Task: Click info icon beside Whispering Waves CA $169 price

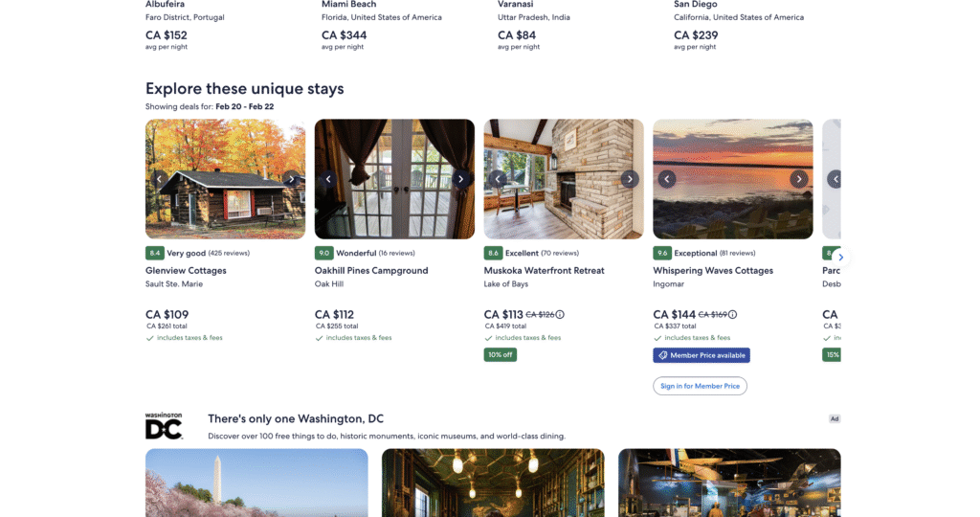Action: pyautogui.click(x=733, y=314)
